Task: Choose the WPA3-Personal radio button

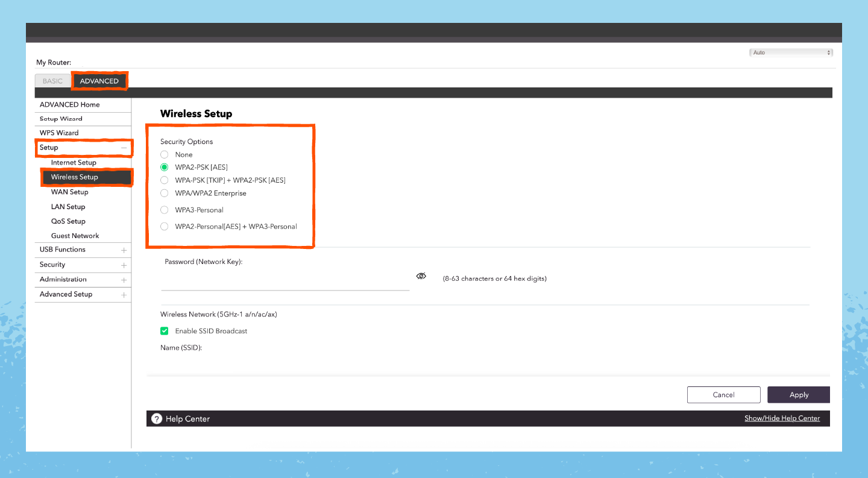Action: pyautogui.click(x=165, y=210)
